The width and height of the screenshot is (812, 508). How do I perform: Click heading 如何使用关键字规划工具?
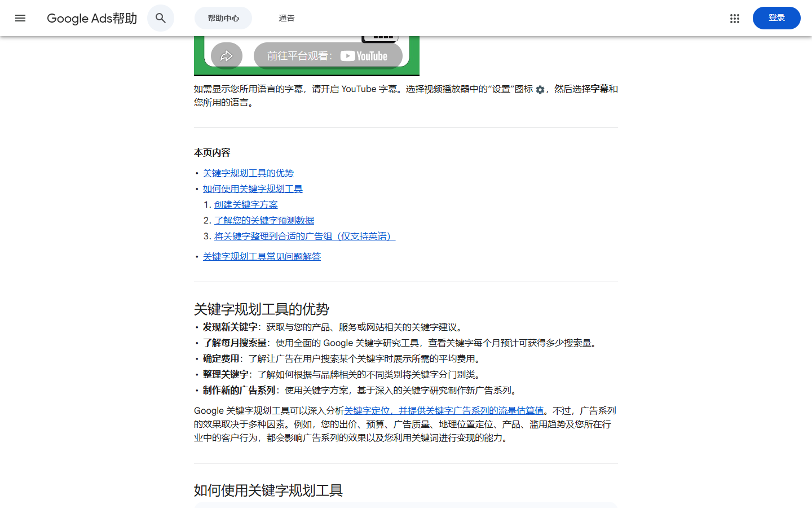coord(268,491)
